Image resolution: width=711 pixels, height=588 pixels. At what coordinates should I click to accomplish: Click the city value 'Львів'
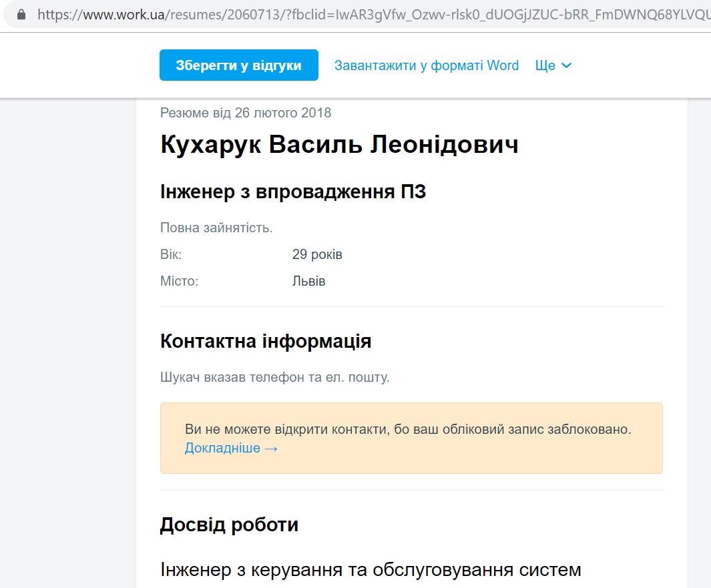308,281
